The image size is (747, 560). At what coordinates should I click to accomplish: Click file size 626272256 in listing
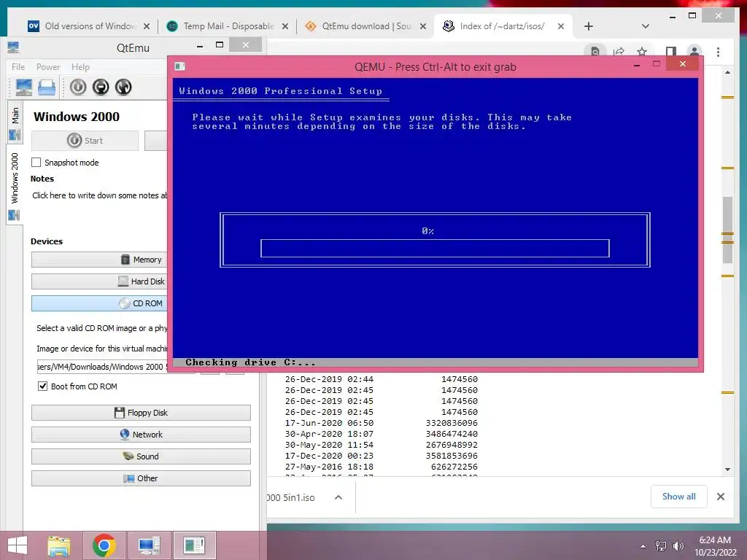coord(454,467)
